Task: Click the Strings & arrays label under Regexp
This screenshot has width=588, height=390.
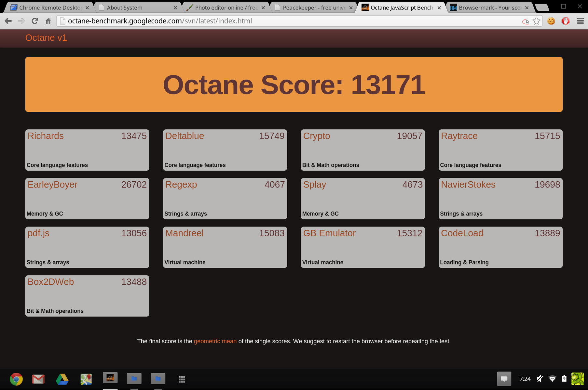Action: (185, 214)
